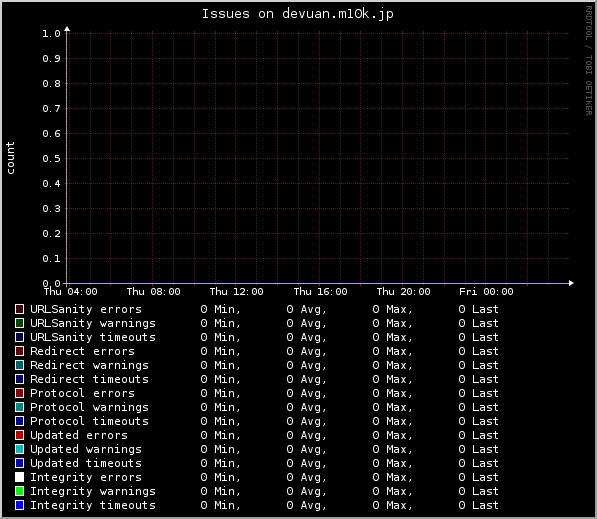Image resolution: width=597 pixels, height=519 pixels.
Task: Click the Protocol errors red swatch
Action: [x=19, y=393]
